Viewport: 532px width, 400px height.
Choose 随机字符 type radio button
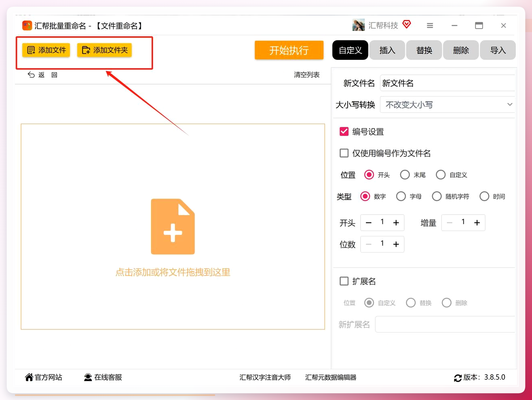click(x=437, y=196)
